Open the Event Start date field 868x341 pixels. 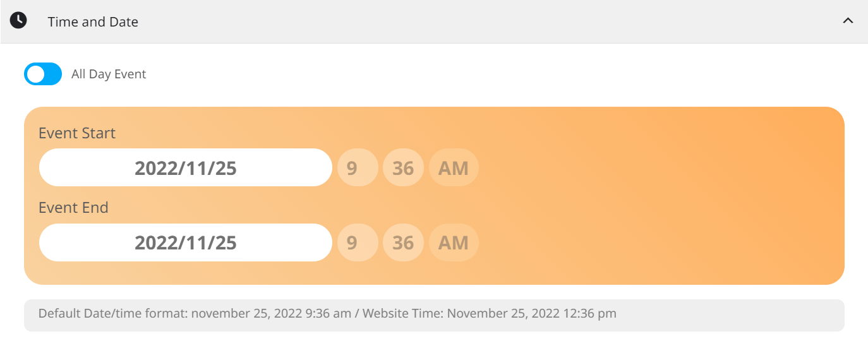pyautogui.click(x=186, y=167)
